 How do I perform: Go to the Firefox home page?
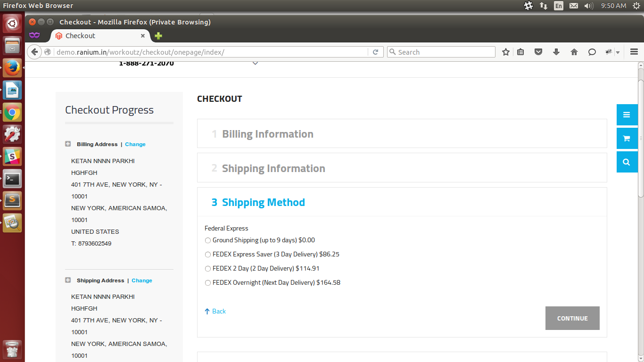point(574,52)
